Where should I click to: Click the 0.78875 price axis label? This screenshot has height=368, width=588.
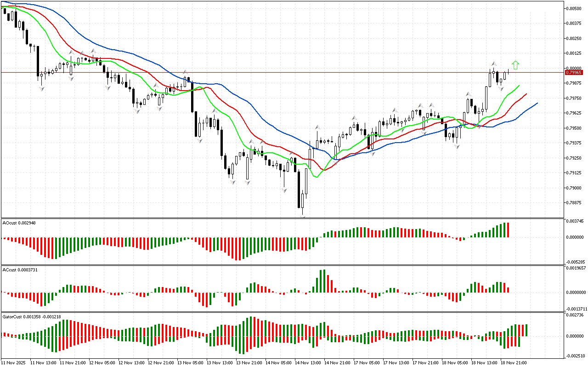coord(574,203)
